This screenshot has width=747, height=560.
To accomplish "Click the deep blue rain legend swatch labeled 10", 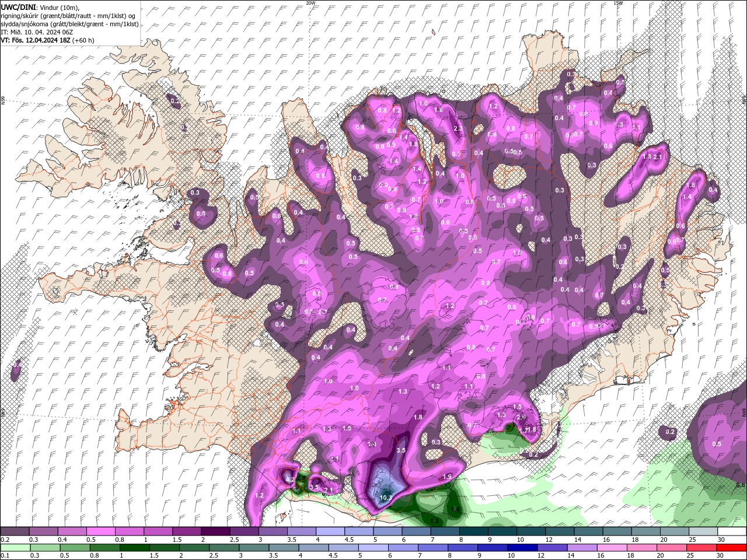I will pos(522,548).
